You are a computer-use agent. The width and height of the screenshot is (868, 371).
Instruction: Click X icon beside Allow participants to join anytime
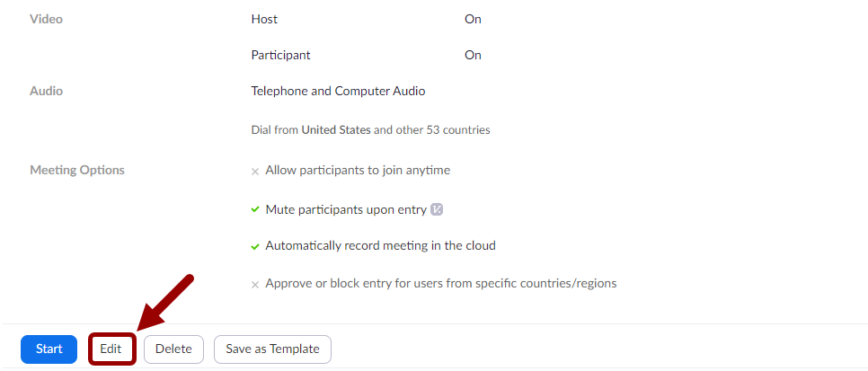tap(255, 171)
